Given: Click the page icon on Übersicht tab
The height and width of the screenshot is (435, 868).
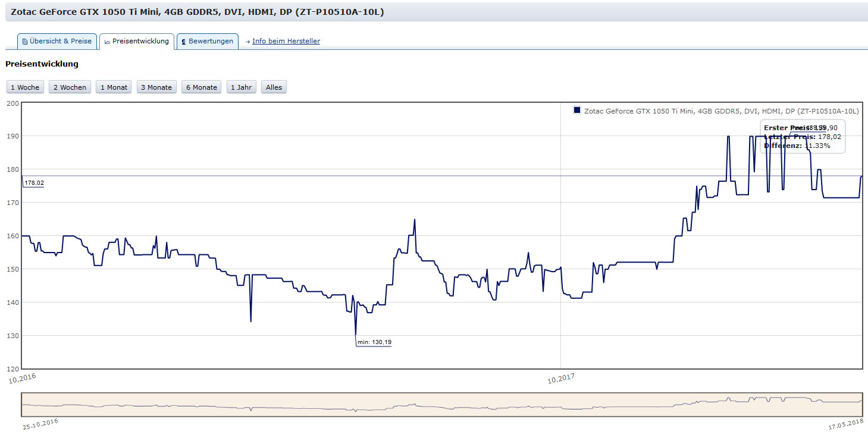Looking at the screenshot, I should (25, 42).
